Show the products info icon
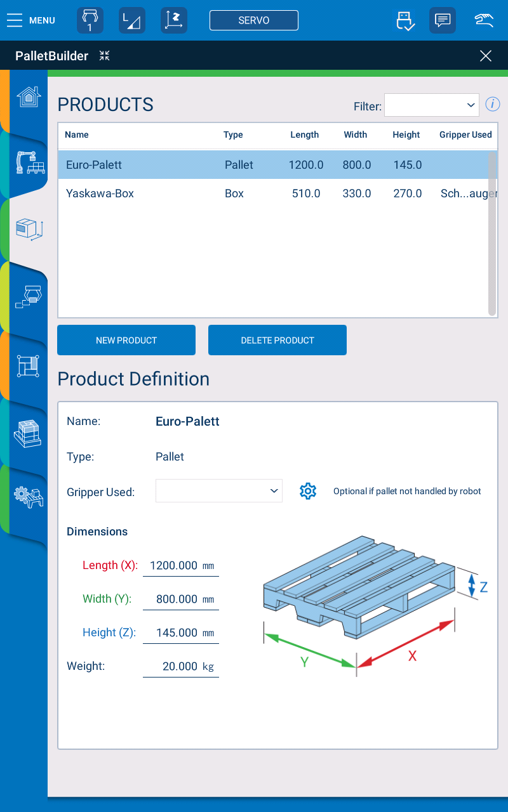 click(493, 104)
